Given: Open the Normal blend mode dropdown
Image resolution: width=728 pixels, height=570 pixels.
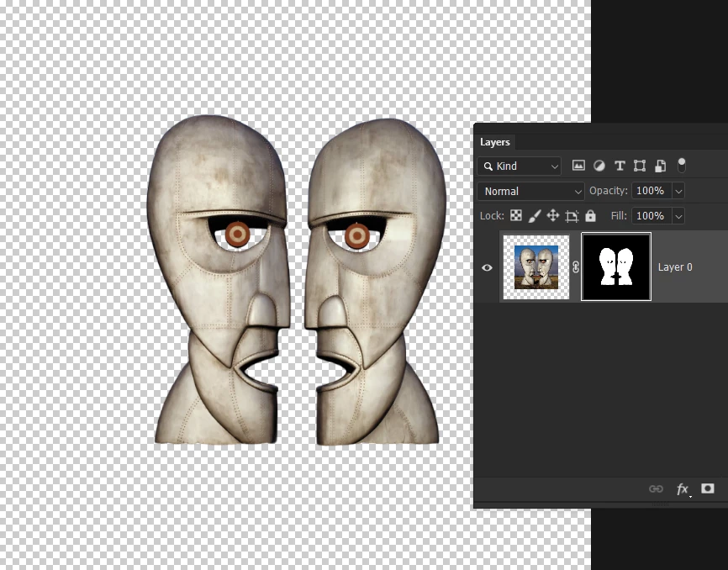Looking at the screenshot, I should click(530, 191).
